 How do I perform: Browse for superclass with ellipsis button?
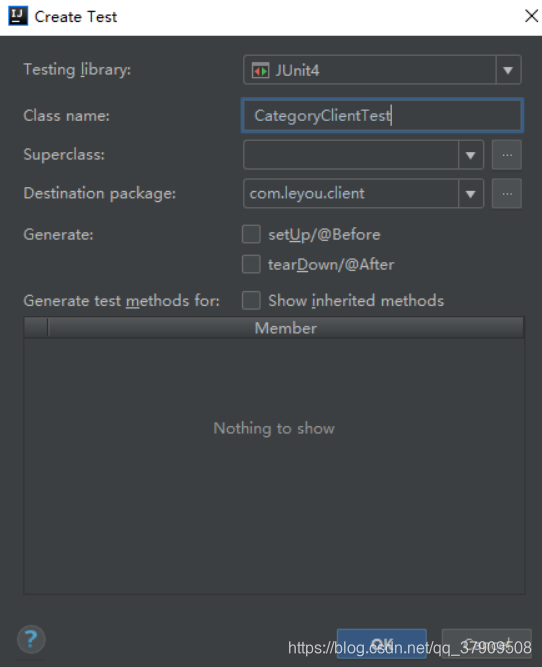507,155
